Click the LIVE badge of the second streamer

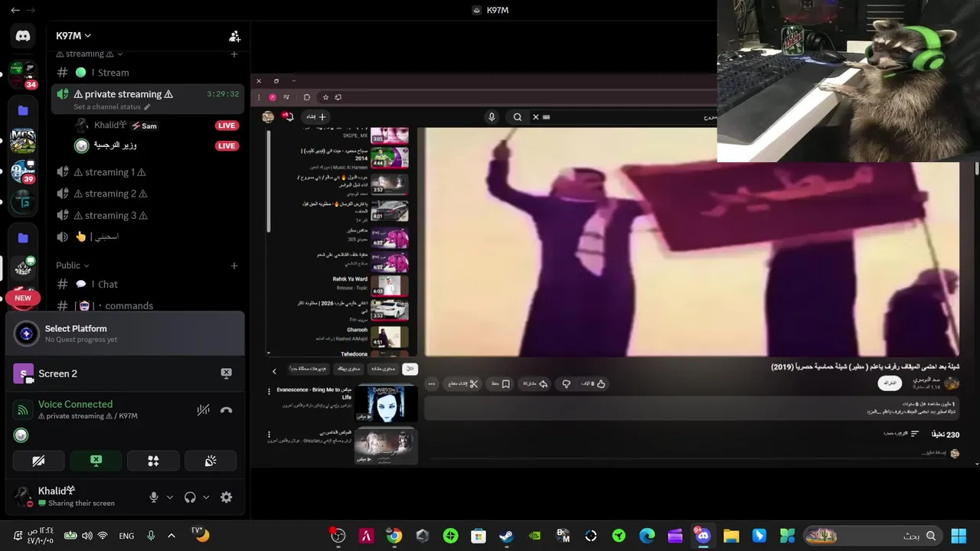[227, 145]
